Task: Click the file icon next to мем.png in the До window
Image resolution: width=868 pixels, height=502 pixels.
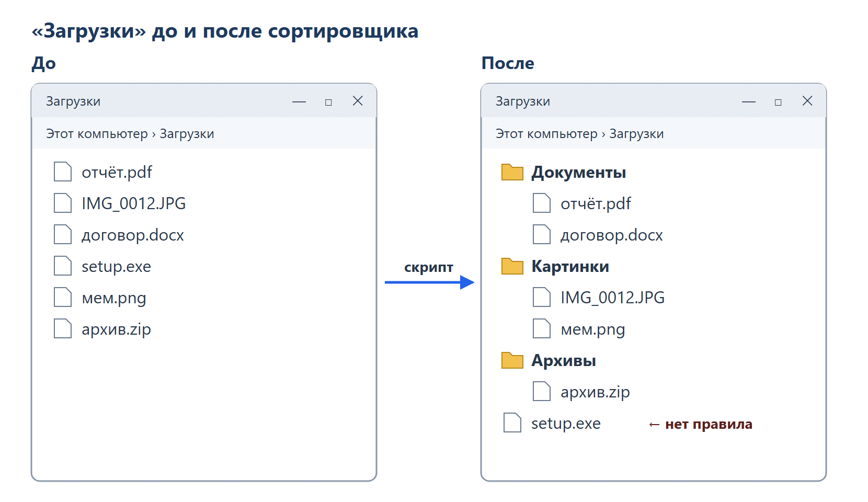Action: (63, 297)
